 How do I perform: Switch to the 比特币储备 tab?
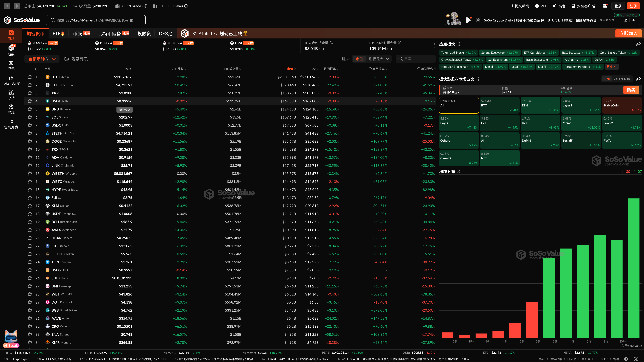[114, 33]
